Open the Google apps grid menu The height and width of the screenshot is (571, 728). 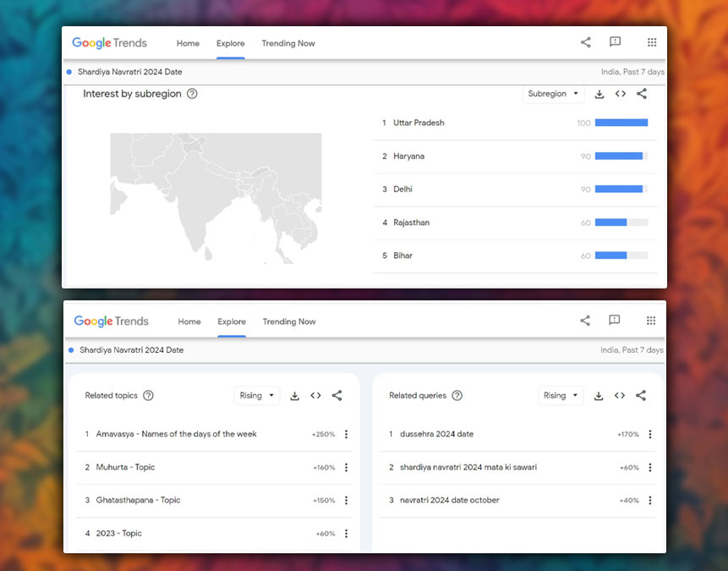pyautogui.click(x=651, y=41)
